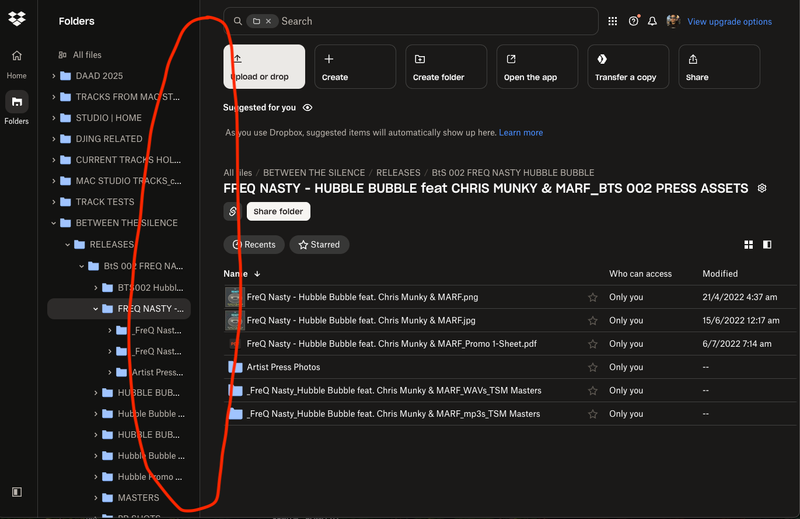Image resolution: width=800 pixels, height=519 pixels.
Task: Toggle the details side panel icon
Action: coord(767,245)
